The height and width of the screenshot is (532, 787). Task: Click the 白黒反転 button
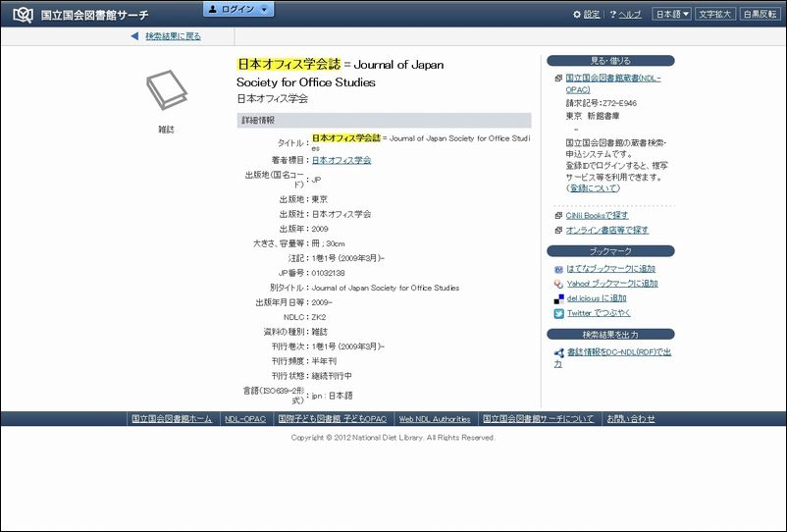pyautogui.click(x=760, y=14)
